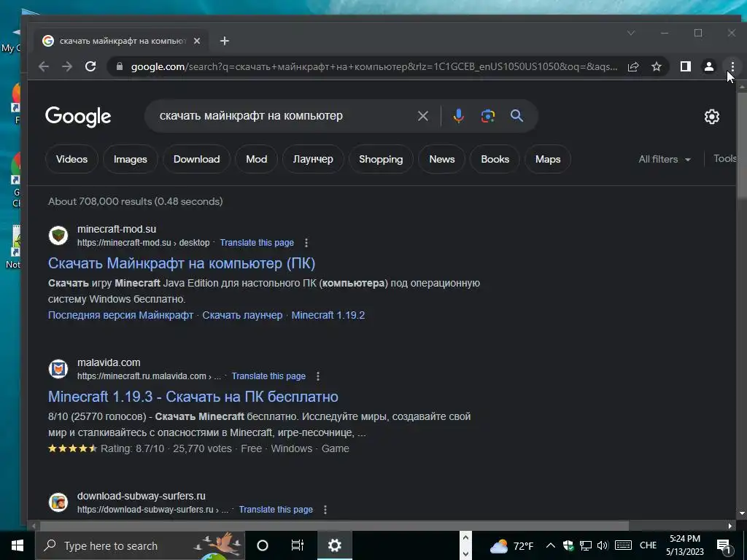
Task: Click the horizontal scrollbar thumb
Action: [x=334, y=526]
